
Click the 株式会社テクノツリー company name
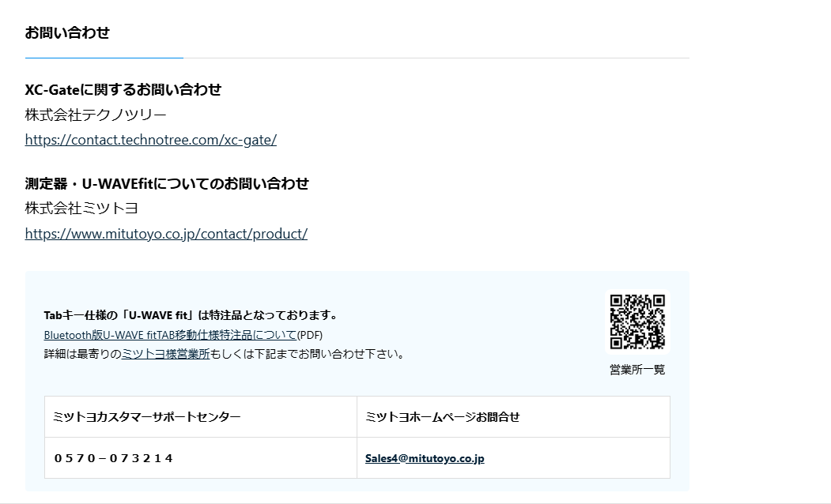click(x=96, y=115)
